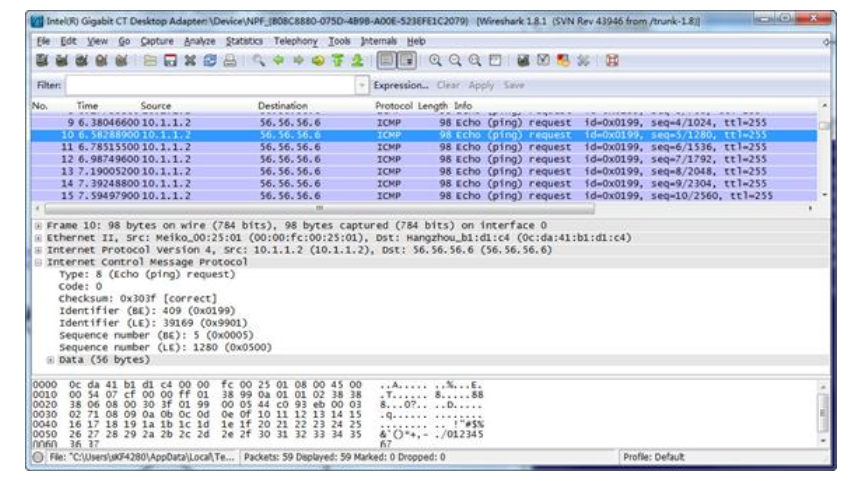The image size is (854, 482).
Task: Select packet 15 with seq=10/2560
Action: coord(424,196)
